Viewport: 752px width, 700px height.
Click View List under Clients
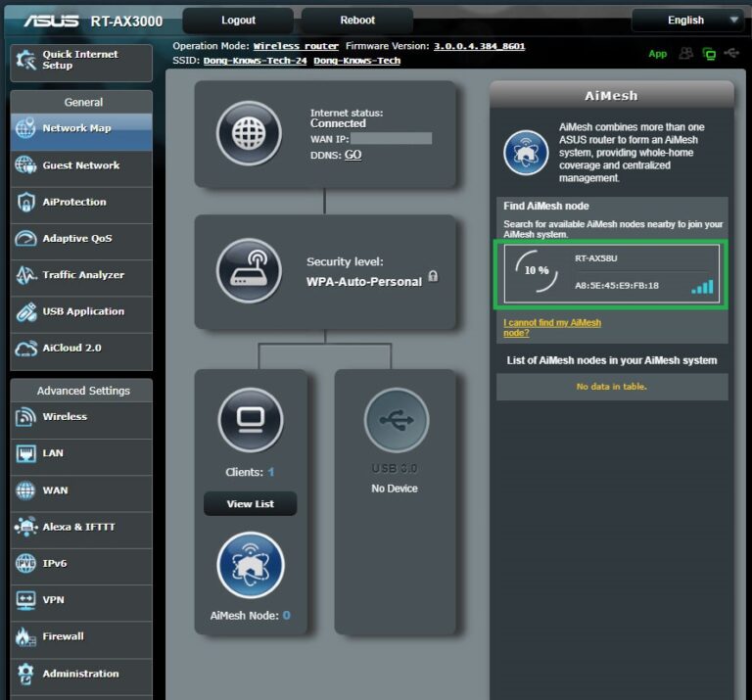point(251,504)
